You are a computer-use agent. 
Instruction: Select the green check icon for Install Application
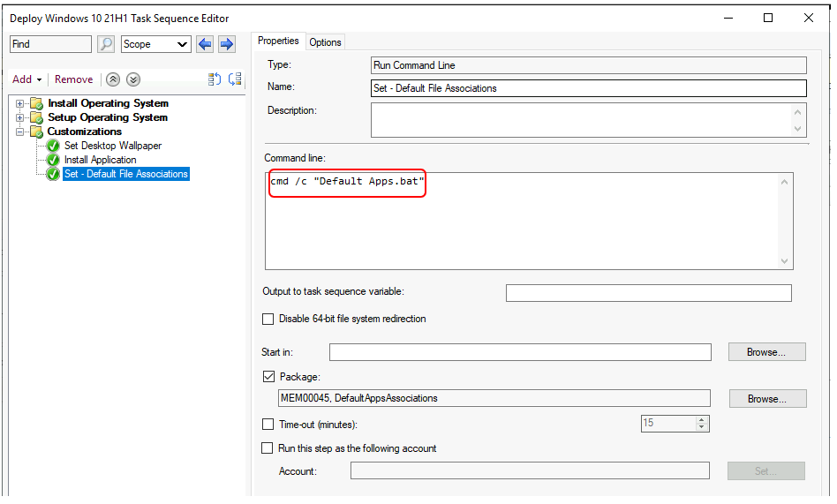point(54,160)
